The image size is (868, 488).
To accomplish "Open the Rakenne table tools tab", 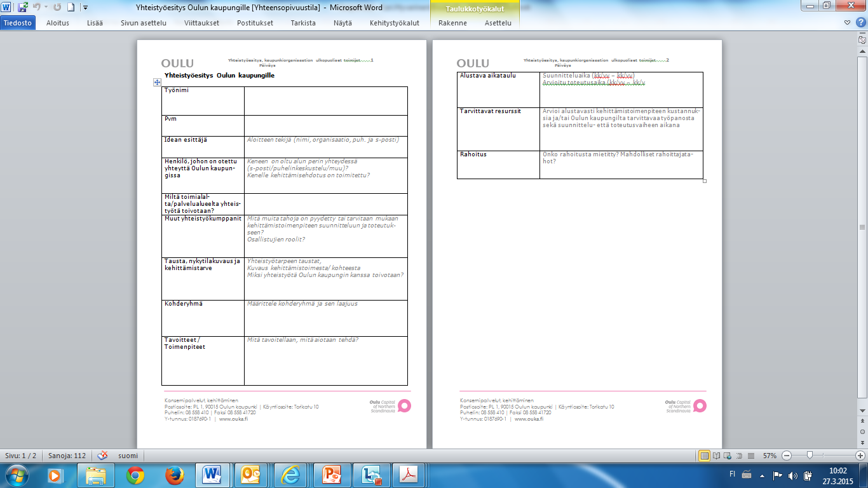I will 452,23.
